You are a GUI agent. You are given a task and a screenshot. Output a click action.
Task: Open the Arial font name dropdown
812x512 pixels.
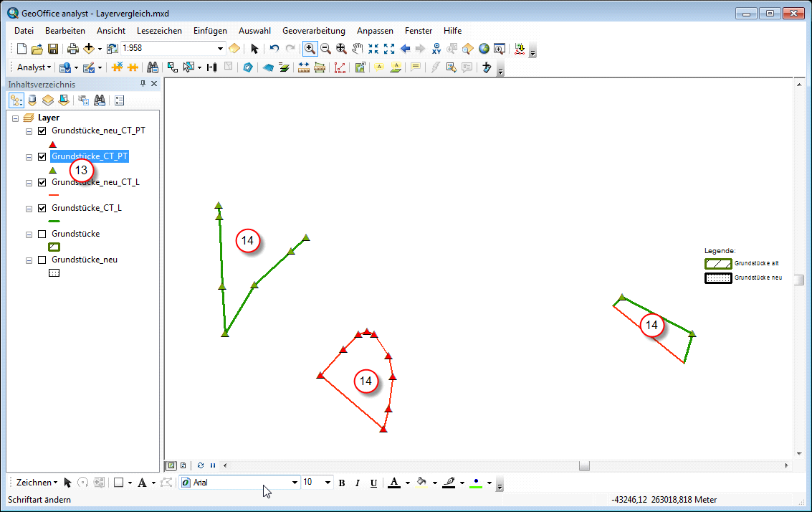[x=295, y=483]
